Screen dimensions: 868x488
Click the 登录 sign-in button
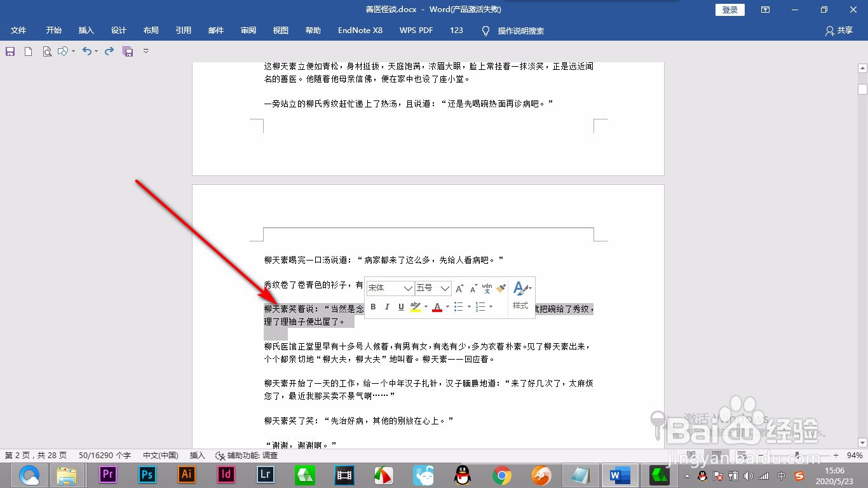coord(729,10)
